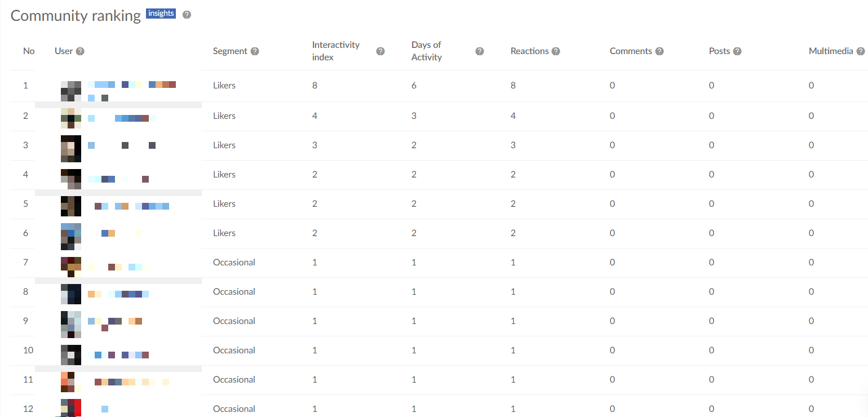Click the Comments column header label
This screenshot has width=868, height=417.
631,51
